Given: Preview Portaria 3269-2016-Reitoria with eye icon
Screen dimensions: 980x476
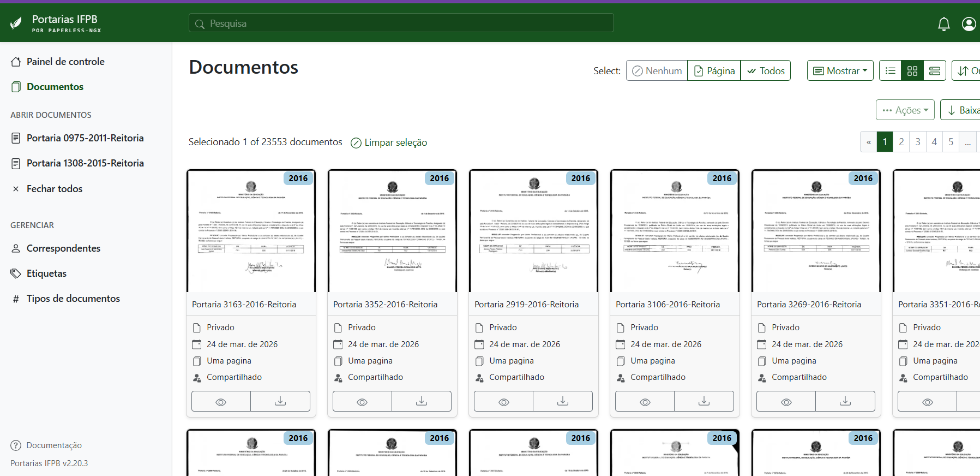Looking at the screenshot, I should (786, 402).
